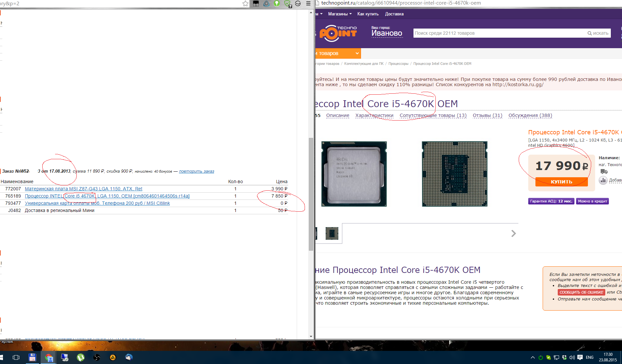Show next product thumbnails with the arrow

click(x=513, y=233)
